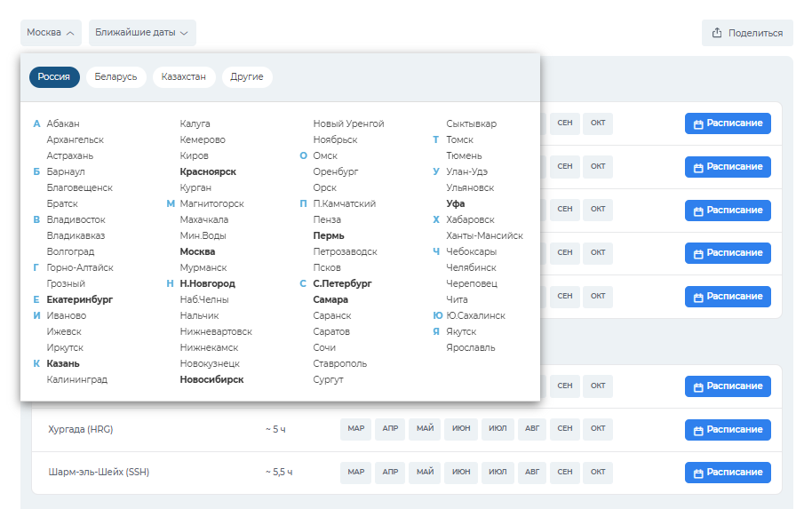
Task: Open Расписание for Шарм-эль-Шейх (SSH)
Action: [728, 473]
